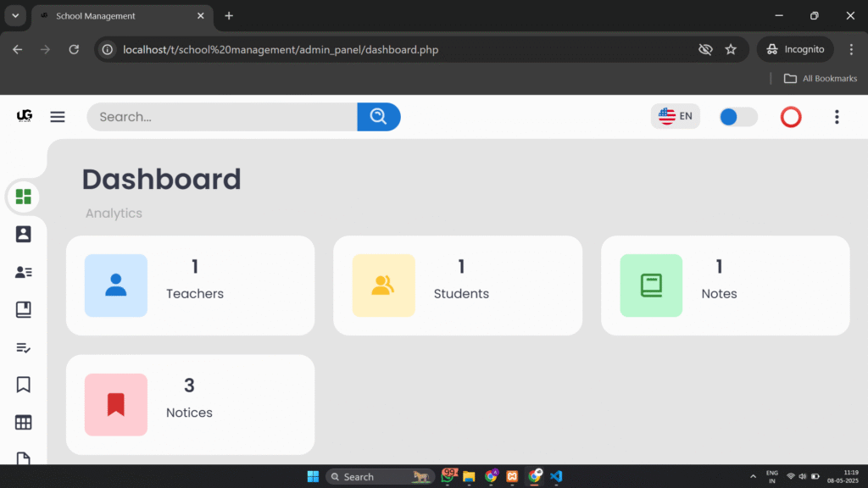Open the Windows Start menu

click(313, 476)
